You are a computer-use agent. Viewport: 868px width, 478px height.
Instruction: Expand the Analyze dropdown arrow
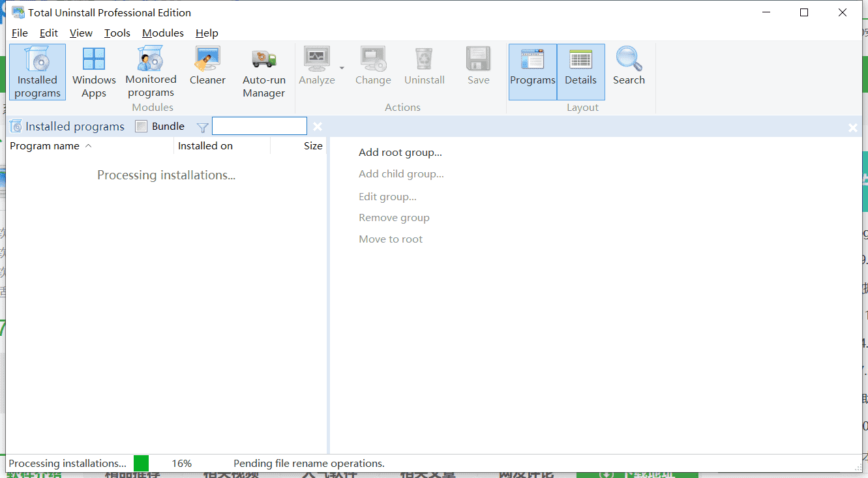click(x=342, y=68)
